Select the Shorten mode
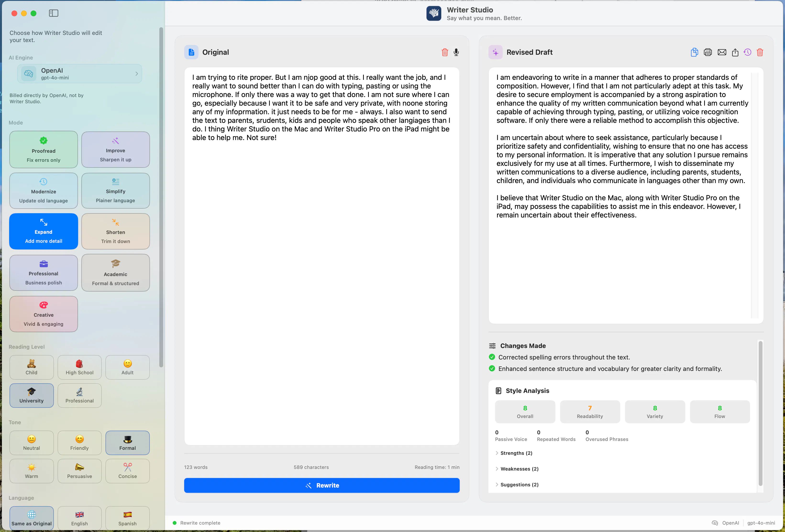 116,231
